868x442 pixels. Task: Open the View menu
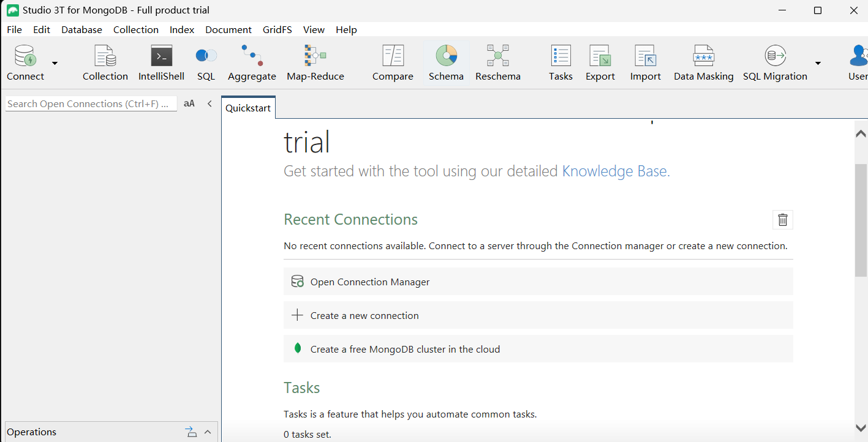(x=314, y=29)
